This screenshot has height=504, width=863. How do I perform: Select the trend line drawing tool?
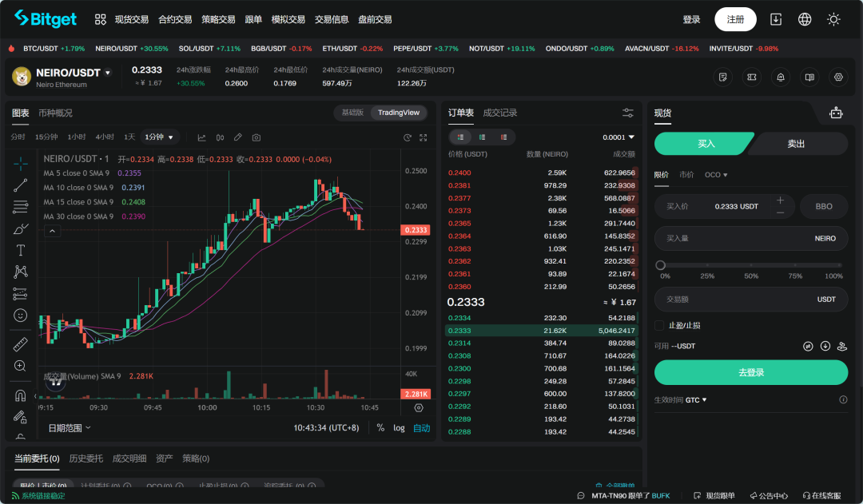[20, 185]
